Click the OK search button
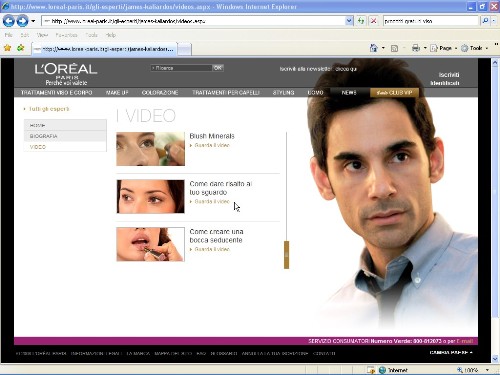Viewport: 500px width, 375px height. click(x=218, y=68)
